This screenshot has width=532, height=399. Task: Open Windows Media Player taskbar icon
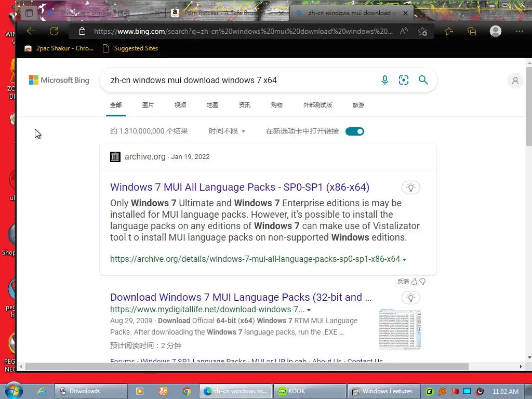click(x=139, y=391)
